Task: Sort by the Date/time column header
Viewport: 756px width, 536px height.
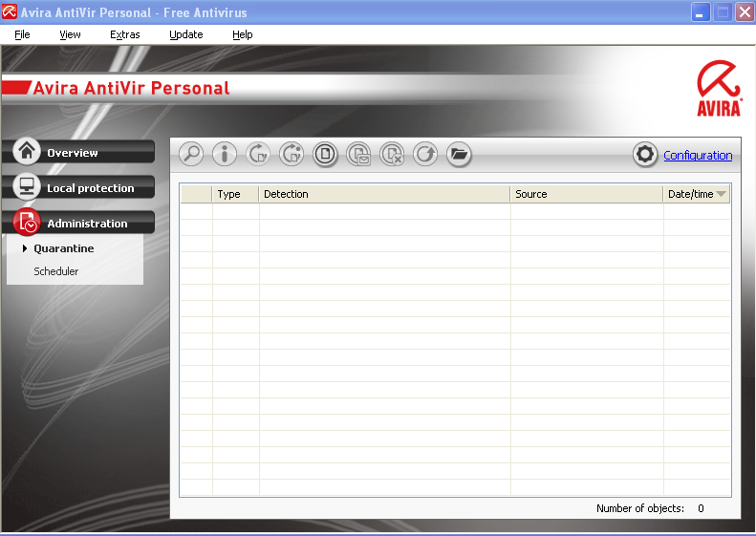Action: (696, 194)
